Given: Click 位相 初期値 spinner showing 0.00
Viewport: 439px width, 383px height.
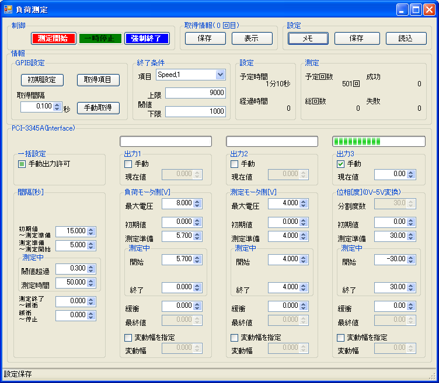Looking at the screenshot, I should (395, 222).
